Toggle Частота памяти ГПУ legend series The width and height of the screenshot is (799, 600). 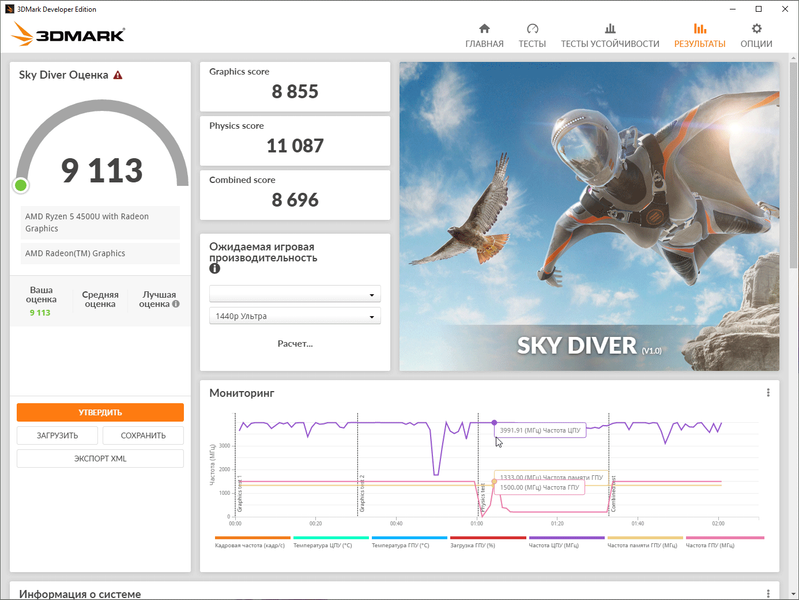645,542
